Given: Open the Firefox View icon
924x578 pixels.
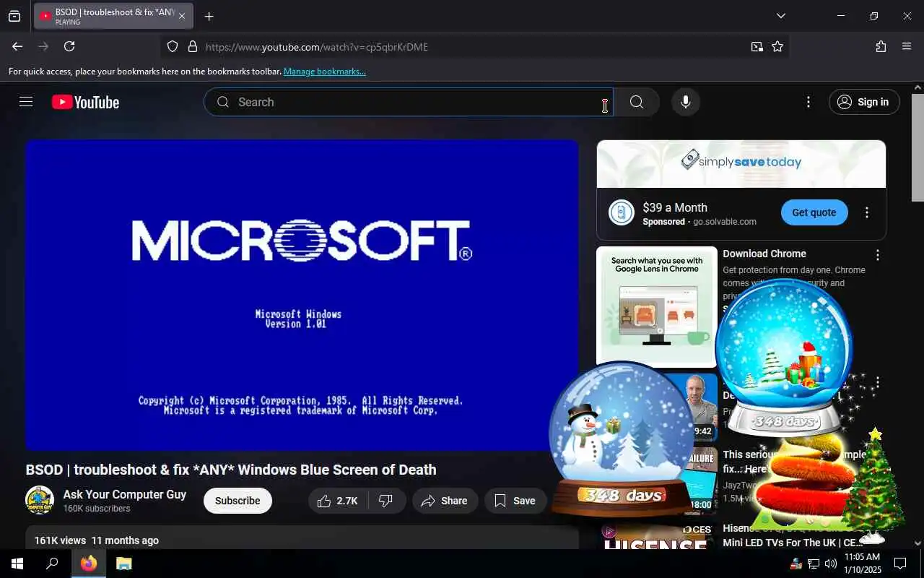Looking at the screenshot, I should [x=14, y=16].
